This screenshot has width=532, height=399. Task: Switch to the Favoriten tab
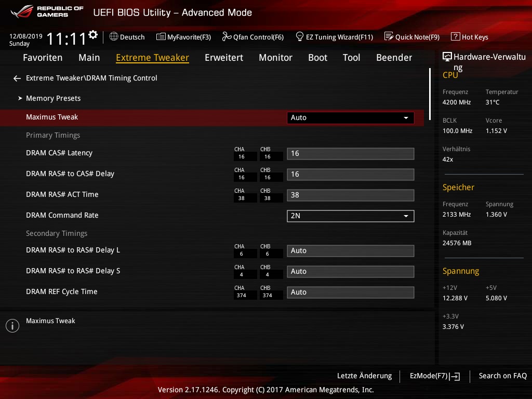pos(43,58)
